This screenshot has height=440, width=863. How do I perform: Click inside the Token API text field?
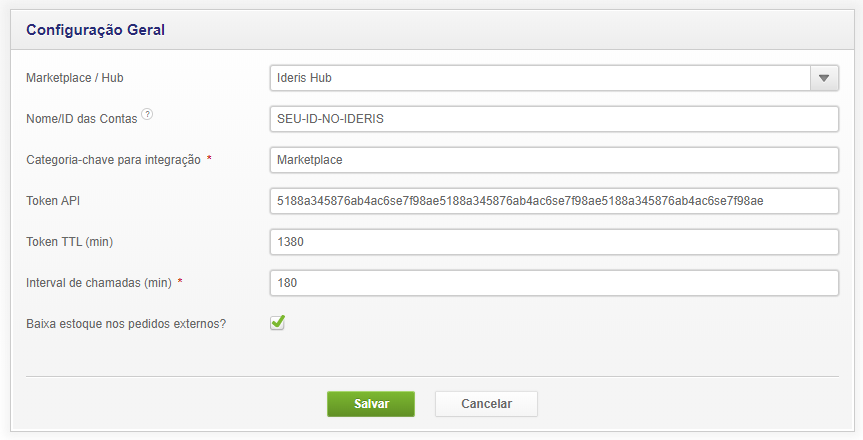click(x=554, y=201)
